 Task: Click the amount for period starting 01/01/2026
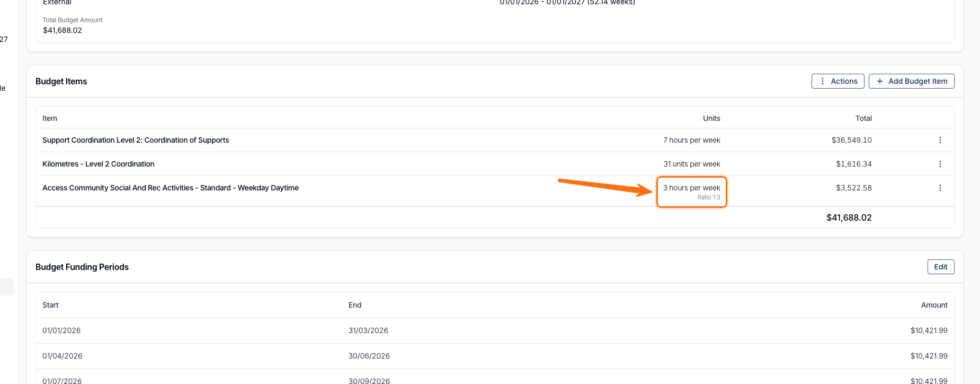(929, 330)
